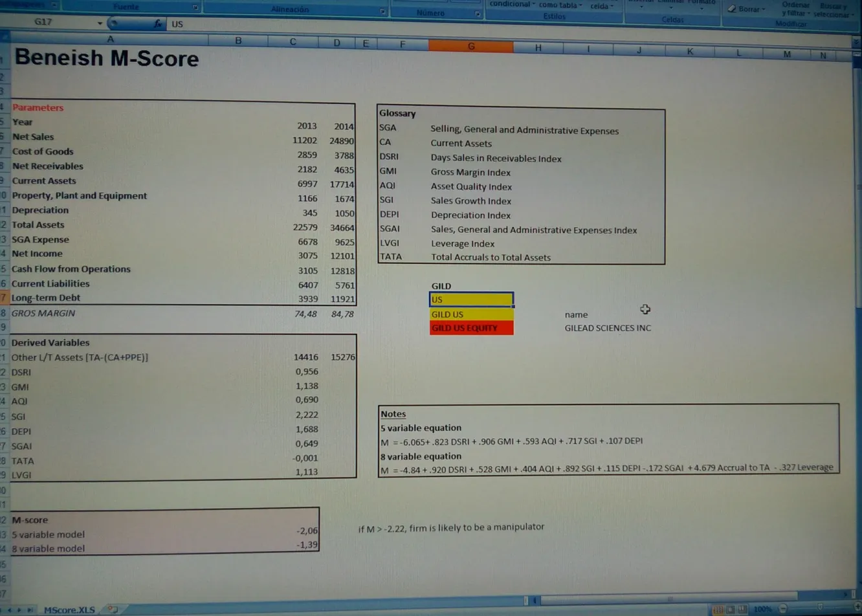This screenshot has width=862, height=616.
Task: Go to the last sheet with navigation arrow
Action: click(x=30, y=610)
